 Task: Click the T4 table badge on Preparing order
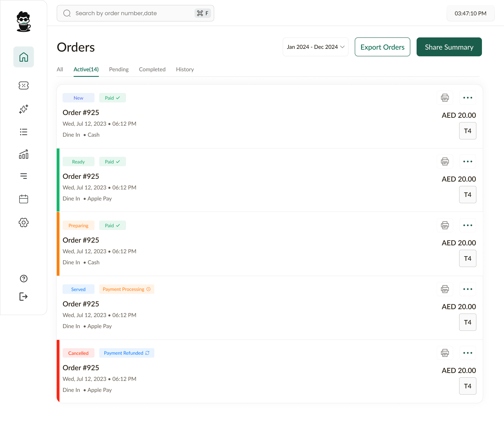coord(467,258)
